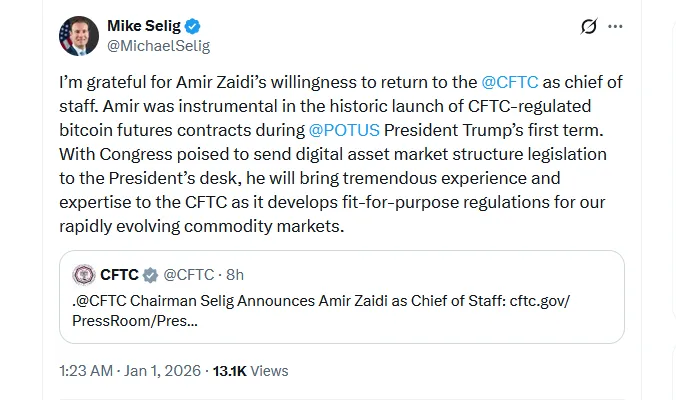
Task: Click the grey verified badge beside CFTC
Action: point(151,275)
